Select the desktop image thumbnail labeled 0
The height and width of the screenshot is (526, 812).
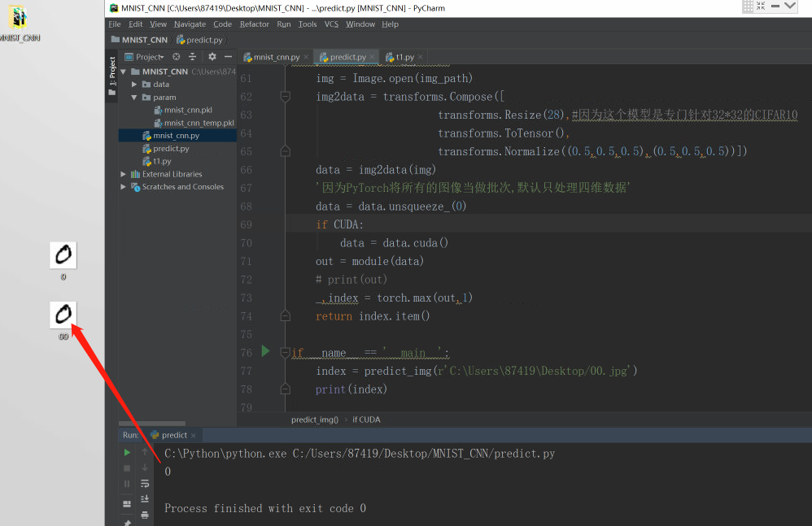point(63,255)
